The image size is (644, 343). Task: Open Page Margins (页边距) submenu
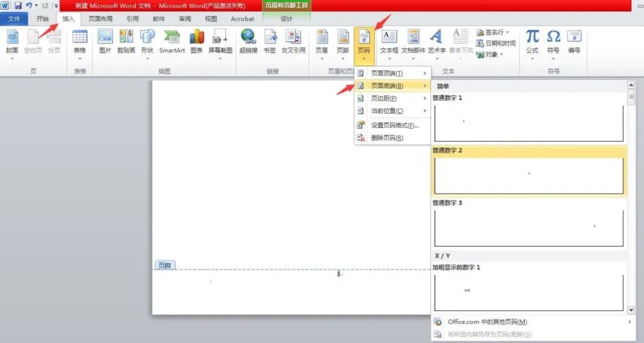(392, 98)
